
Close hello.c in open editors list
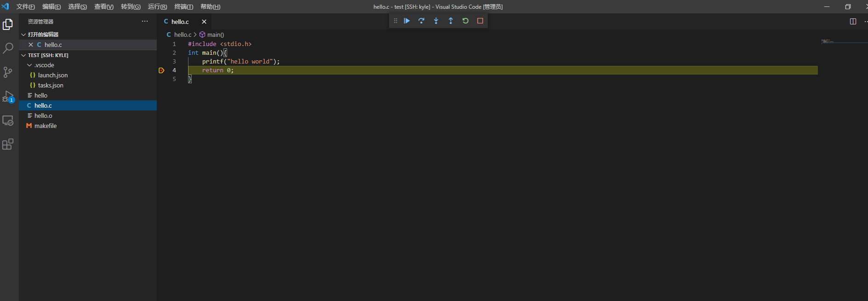(x=31, y=45)
